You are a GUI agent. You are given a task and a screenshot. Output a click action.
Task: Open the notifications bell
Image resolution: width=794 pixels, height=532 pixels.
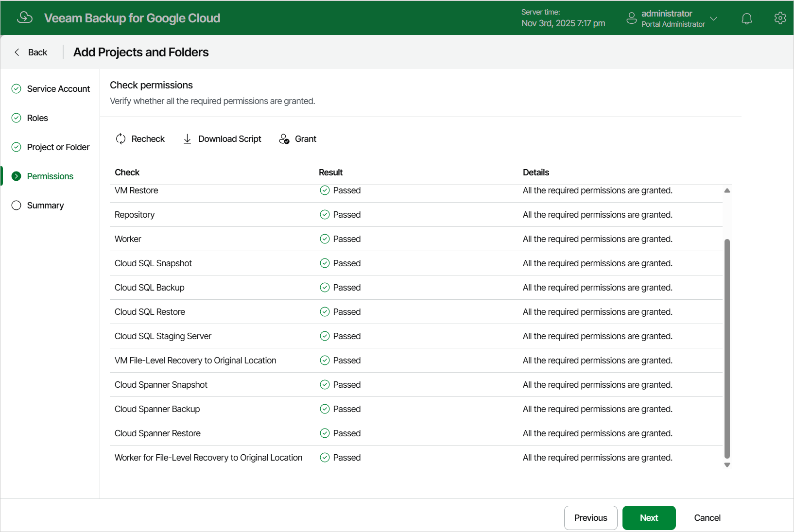click(747, 18)
